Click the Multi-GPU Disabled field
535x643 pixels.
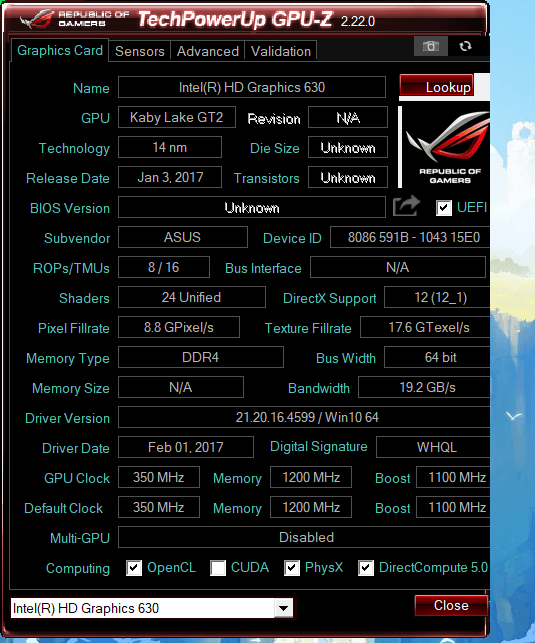(304, 537)
